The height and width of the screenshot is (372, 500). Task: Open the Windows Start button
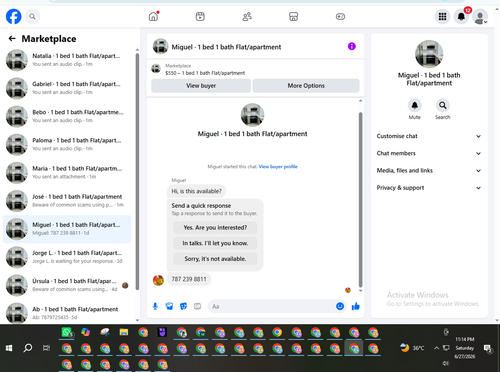tap(9, 348)
